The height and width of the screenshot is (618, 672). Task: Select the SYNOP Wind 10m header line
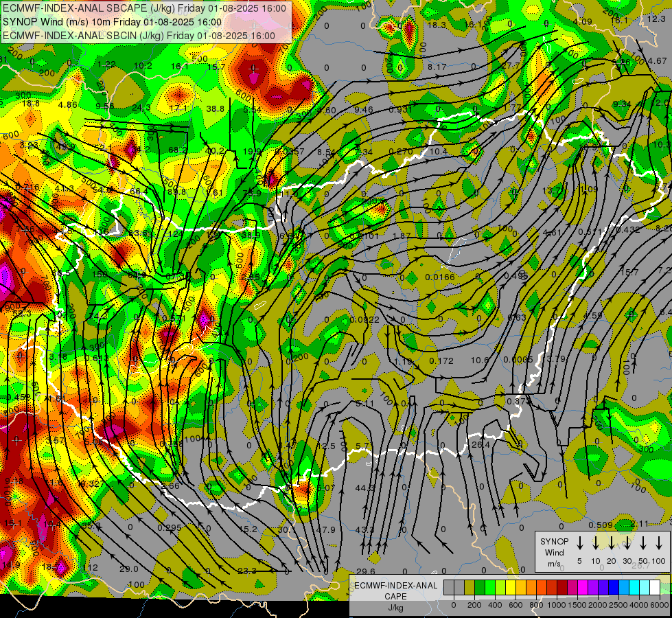pyautogui.click(x=113, y=22)
